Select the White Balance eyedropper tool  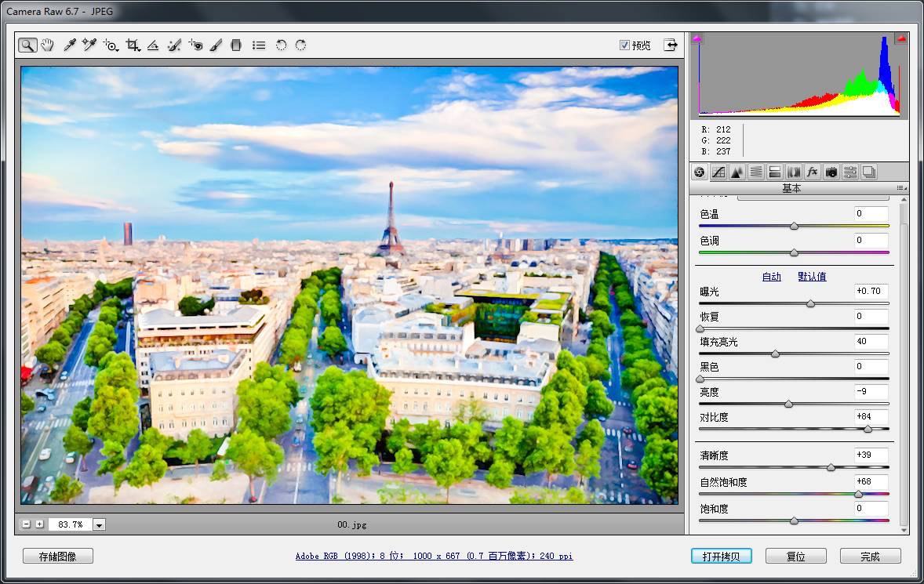[x=70, y=45]
